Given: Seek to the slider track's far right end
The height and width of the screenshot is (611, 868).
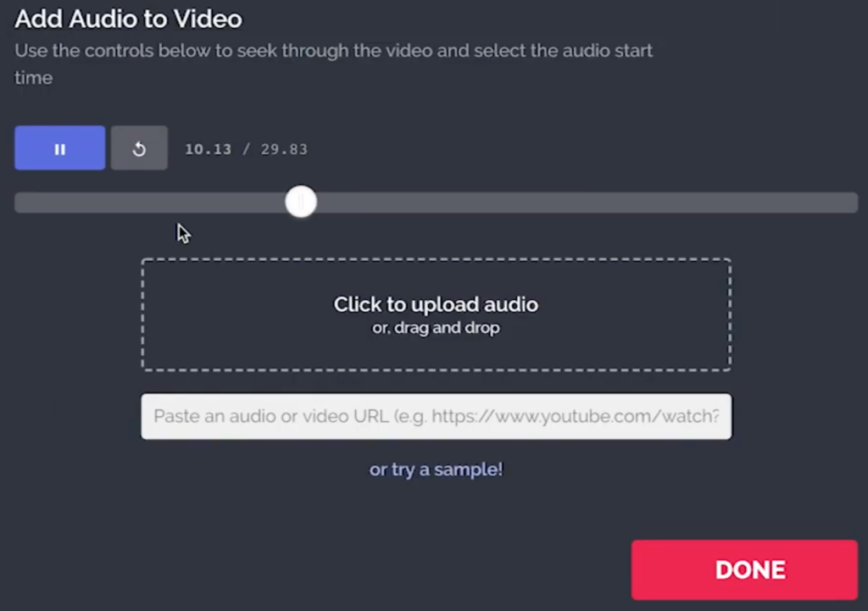Looking at the screenshot, I should [851, 203].
